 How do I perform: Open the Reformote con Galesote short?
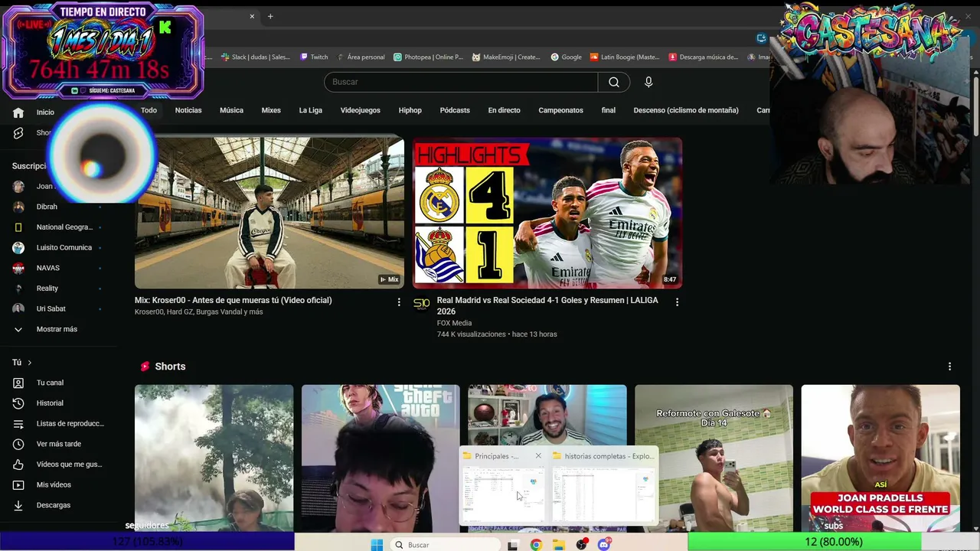click(714, 458)
